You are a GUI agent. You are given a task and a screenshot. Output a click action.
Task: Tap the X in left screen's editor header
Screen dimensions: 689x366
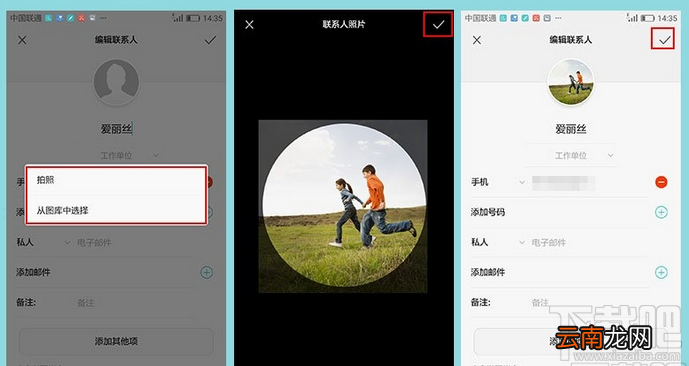pyautogui.click(x=22, y=40)
